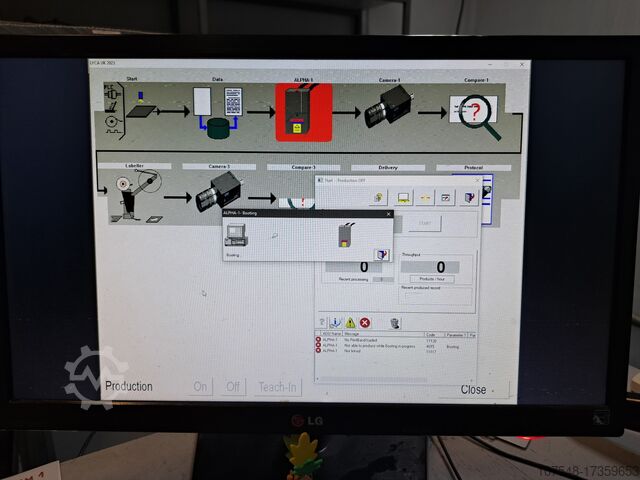Click exit door icon in ALPHA-1 Booting dialog
This screenshot has width=640, height=480.
pos(380,255)
